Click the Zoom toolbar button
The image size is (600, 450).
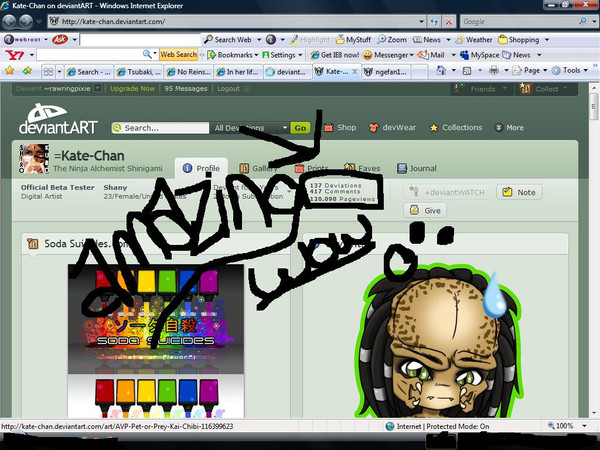[392, 39]
